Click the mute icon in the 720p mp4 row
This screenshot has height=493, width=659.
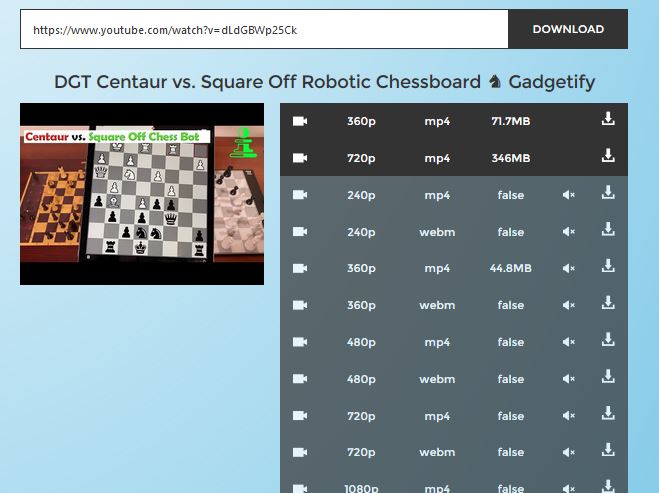click(x=569, y=416)
